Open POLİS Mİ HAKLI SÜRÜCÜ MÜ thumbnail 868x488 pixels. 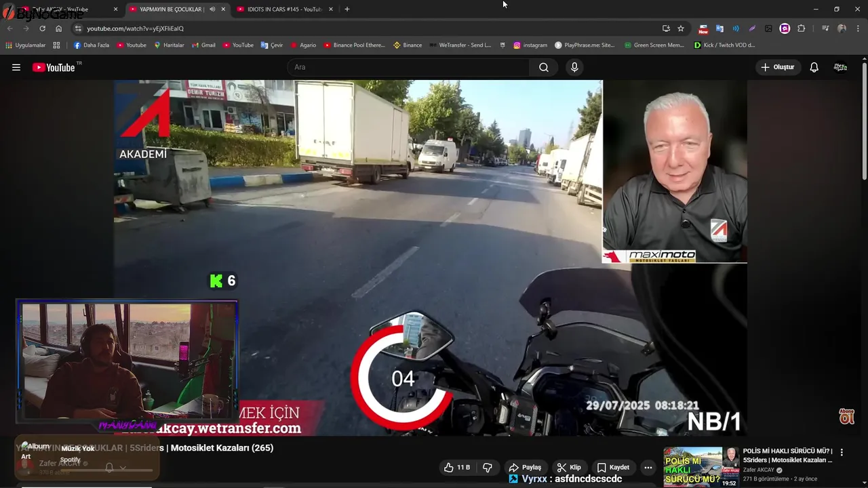701,467
